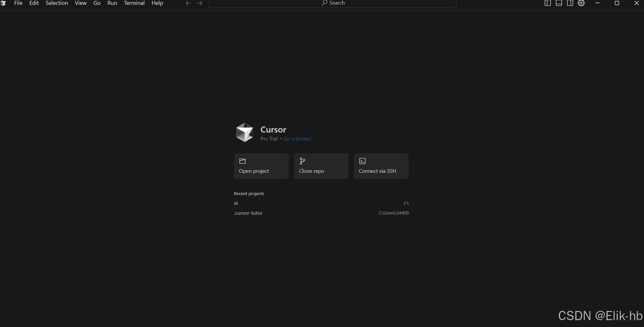Viewport: 644px width, 327px height.
Task: Click the Open project folder icon
Action: point(243,161)
